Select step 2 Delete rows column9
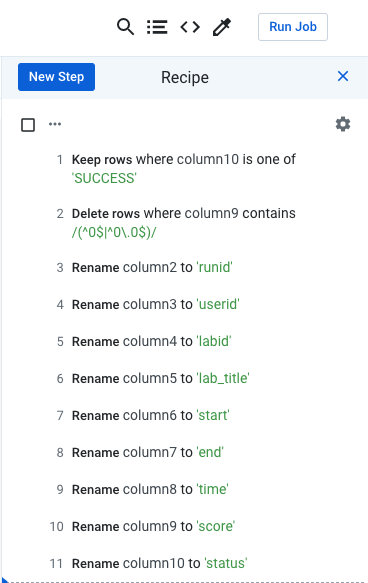Viewport: 368px width, 583px height. tap(184, 223)
